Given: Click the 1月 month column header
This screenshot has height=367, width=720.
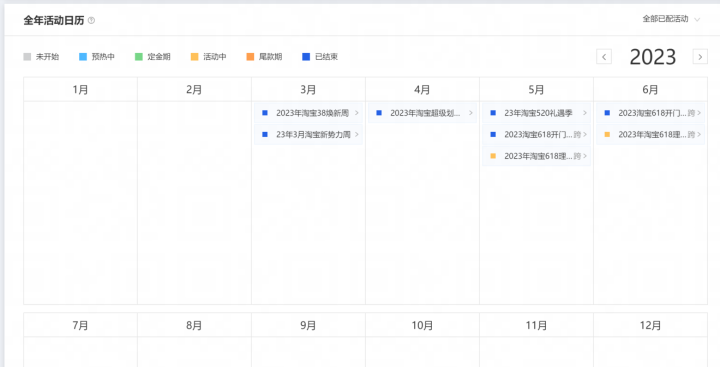Looking at the screenshot, I should (x=80, y=90).
